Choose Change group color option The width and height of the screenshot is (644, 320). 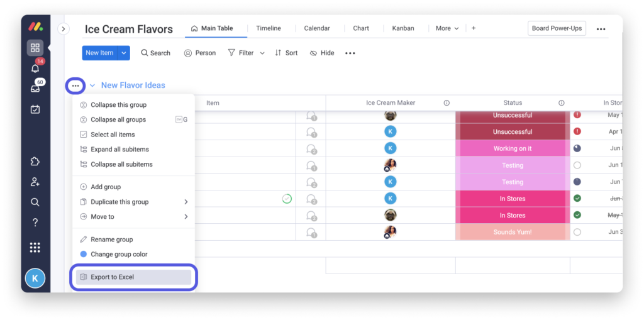click(118, 255)
